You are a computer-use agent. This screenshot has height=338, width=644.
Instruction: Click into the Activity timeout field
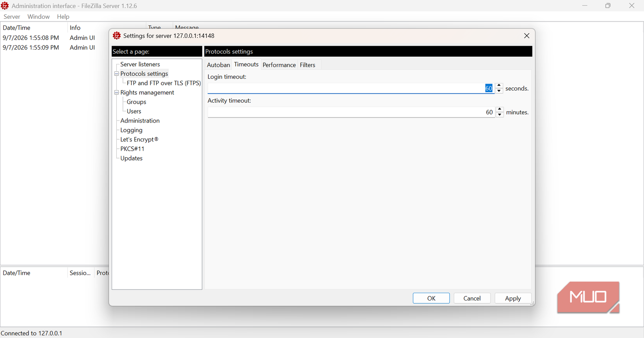tap(351, 112)
